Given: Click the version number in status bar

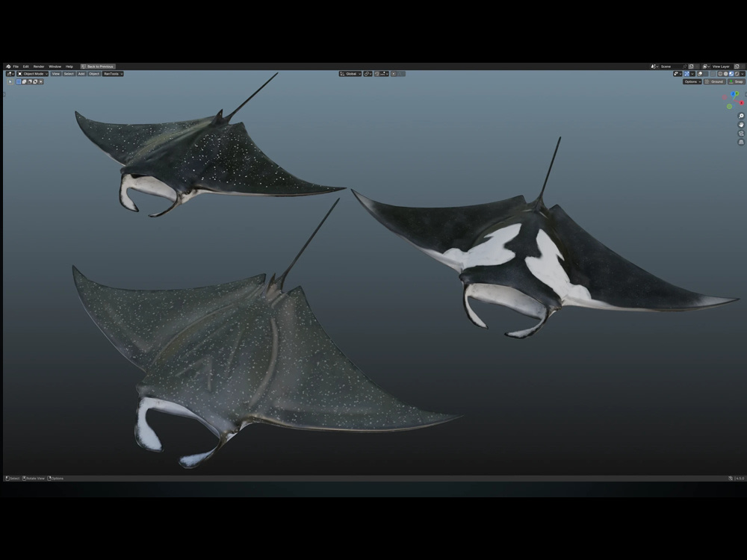Looking at the screenshot, I should 740,478.
